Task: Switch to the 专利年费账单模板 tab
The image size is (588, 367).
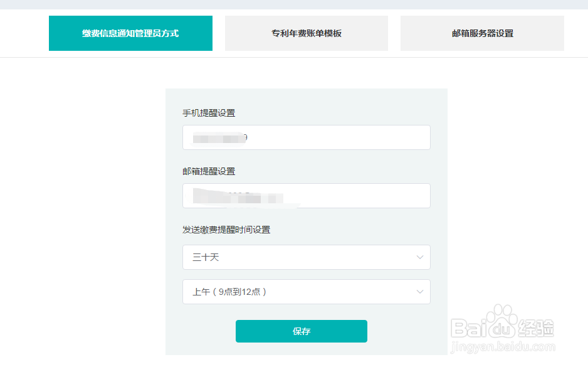Action: pos(307,33)
